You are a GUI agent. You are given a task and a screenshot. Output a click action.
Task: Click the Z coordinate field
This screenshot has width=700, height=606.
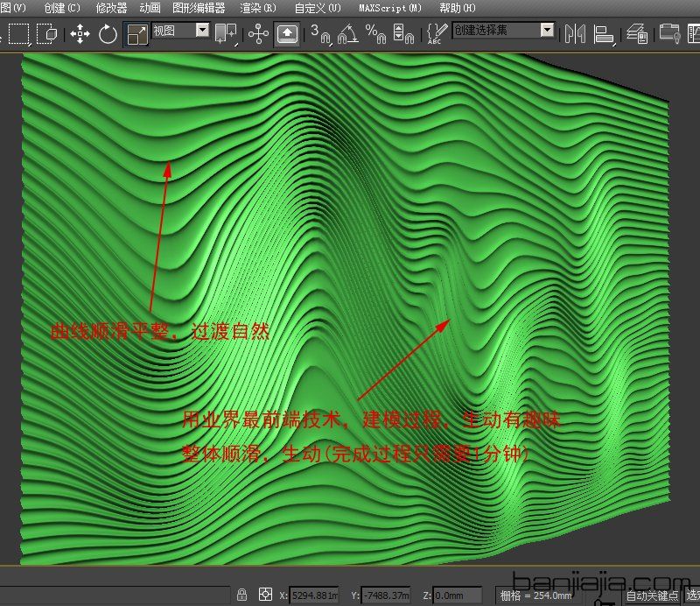457,595
